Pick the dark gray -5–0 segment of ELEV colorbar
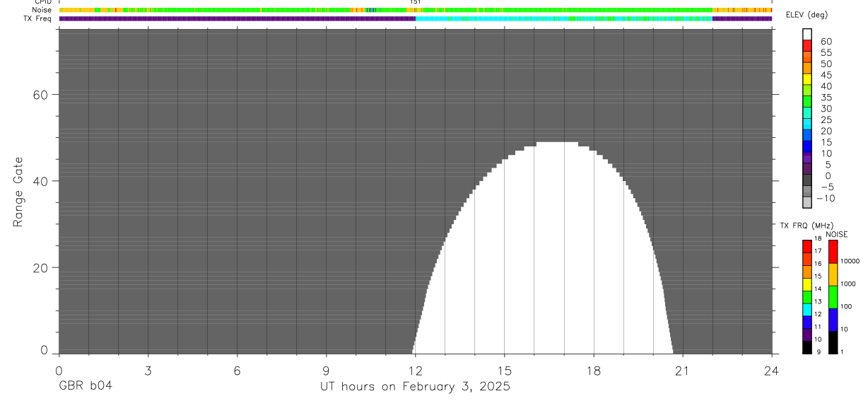This screenshot has height=401, width=868. (x=807, y=180)
